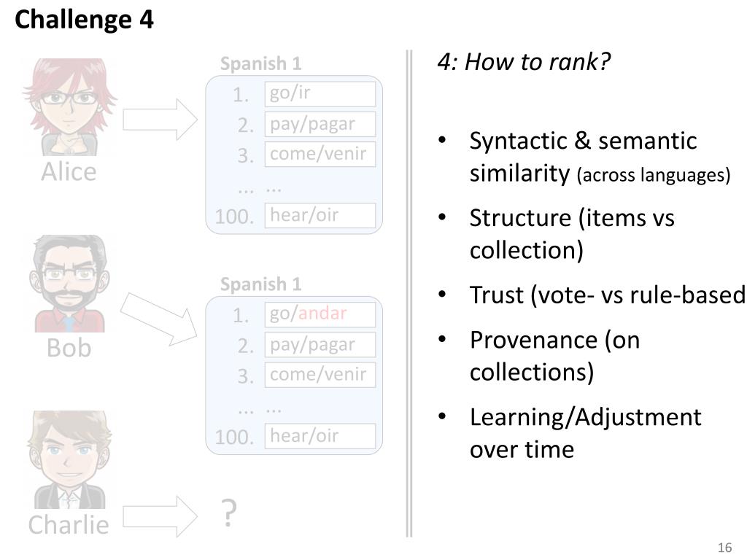Click the slide number 16
The height and width of the screenshot is (560, 747).
724,548
